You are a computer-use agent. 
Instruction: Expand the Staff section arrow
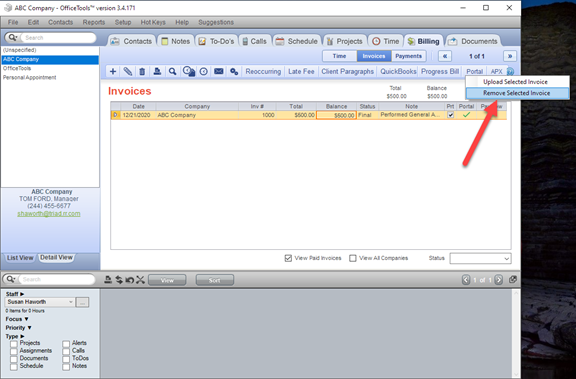tap(22, 294)
